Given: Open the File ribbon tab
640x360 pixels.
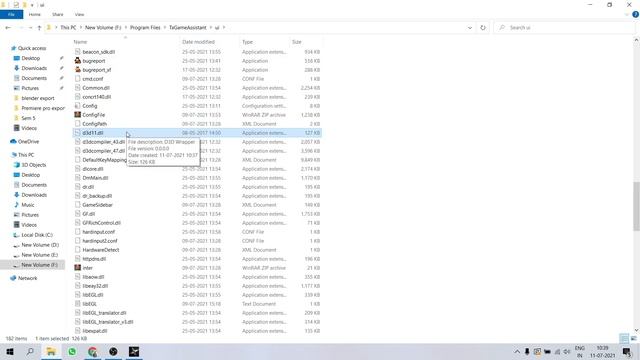Looking at the screenshot, I should click(x=11, y=14).
